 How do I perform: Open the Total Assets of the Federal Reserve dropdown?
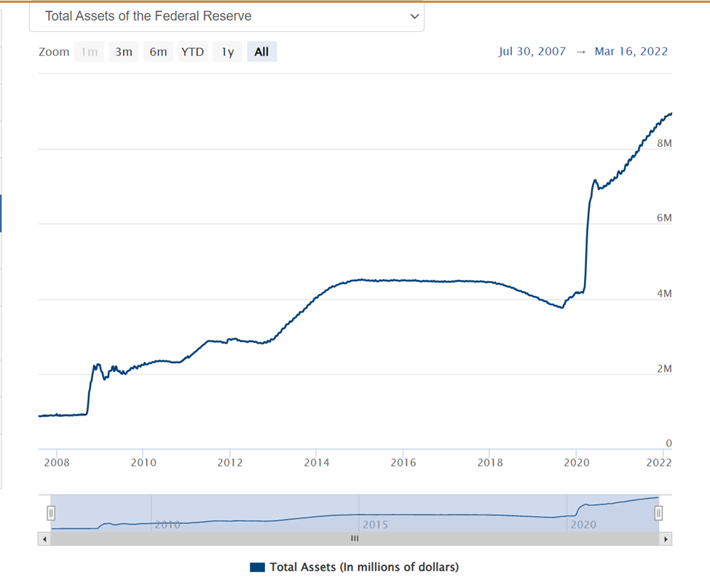coord(226,16)
